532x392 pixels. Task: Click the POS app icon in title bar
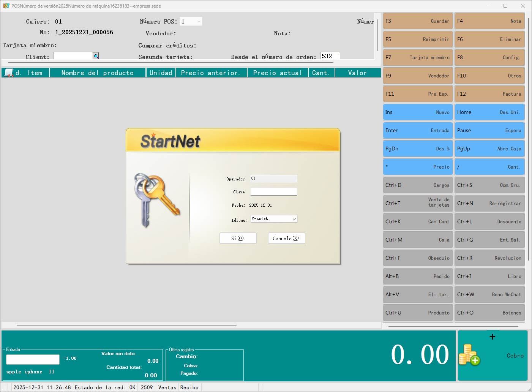6,6
